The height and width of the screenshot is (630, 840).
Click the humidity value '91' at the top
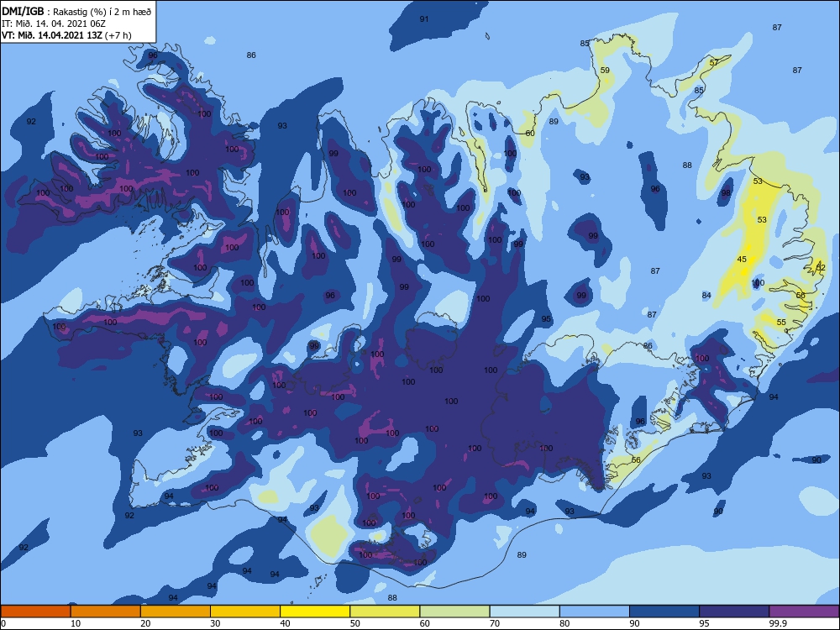click(423, 18)
